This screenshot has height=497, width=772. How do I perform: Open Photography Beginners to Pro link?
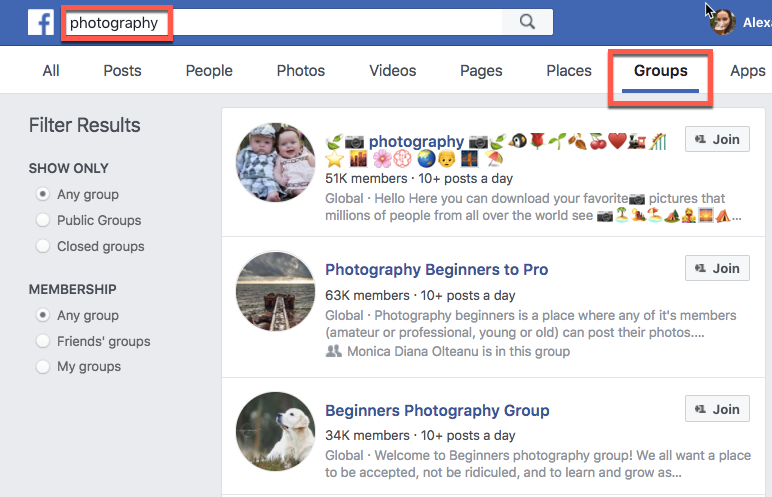[x=436, y=269]
